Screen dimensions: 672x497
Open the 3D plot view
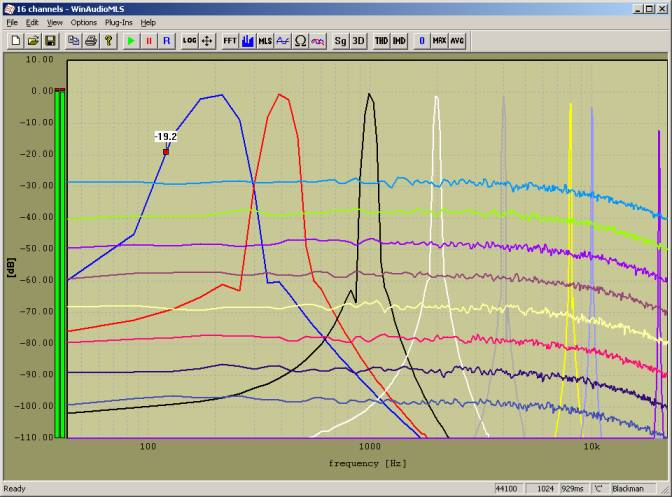coord(358,41)
